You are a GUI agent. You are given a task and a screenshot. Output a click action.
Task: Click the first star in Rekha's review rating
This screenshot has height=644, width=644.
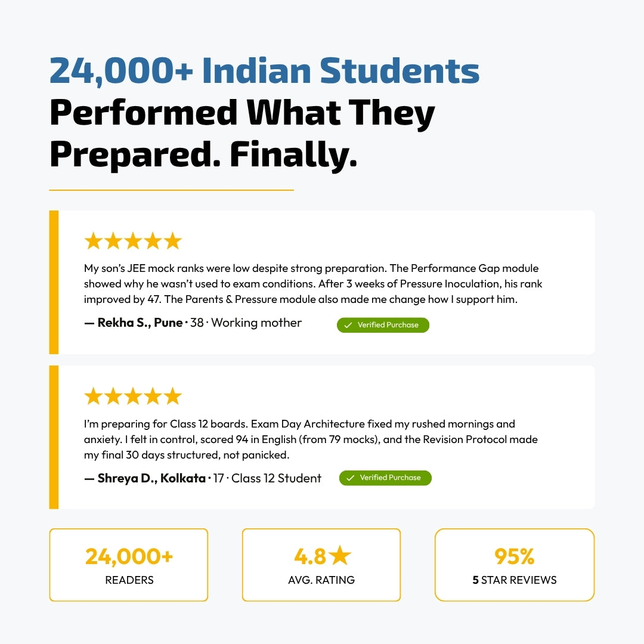tap(93, 241)
